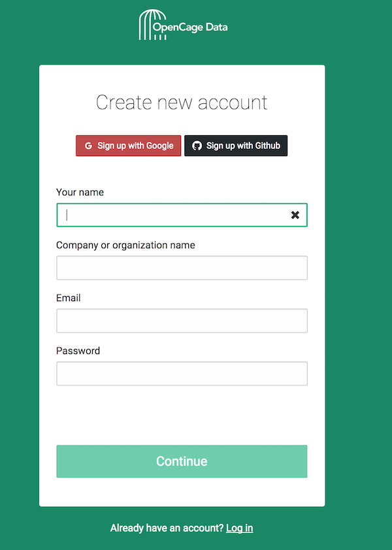The width and height of the screenshot is (392, 550).
Task: Click the blank space above the Continue button
Action: click(x=182, y=415)
